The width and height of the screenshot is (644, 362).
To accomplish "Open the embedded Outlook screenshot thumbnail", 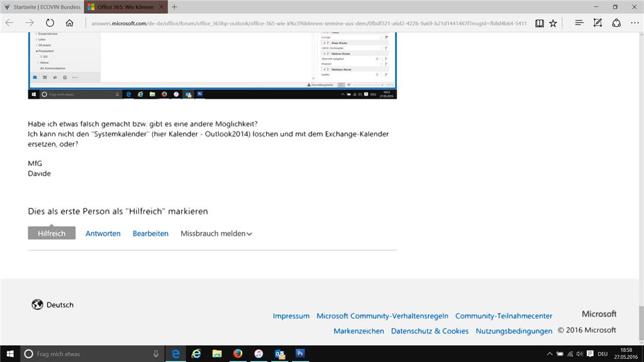I will (213, 65).
